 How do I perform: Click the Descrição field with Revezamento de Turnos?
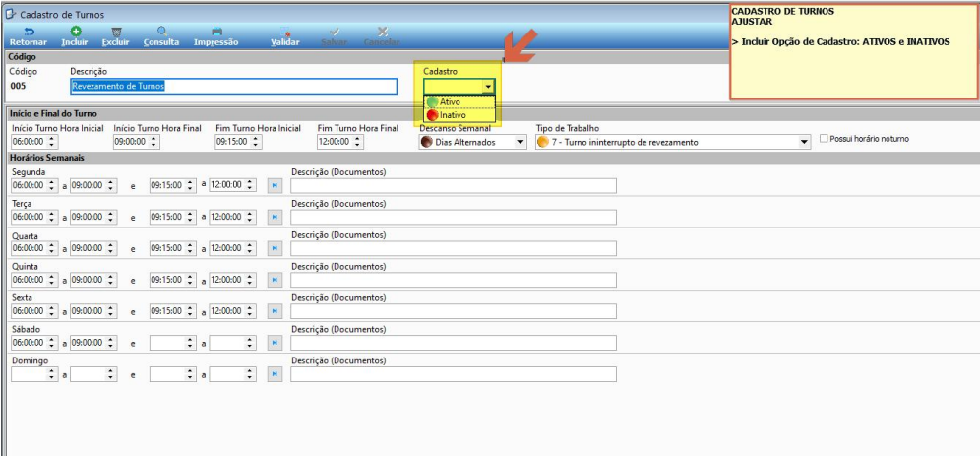[234, 87]
